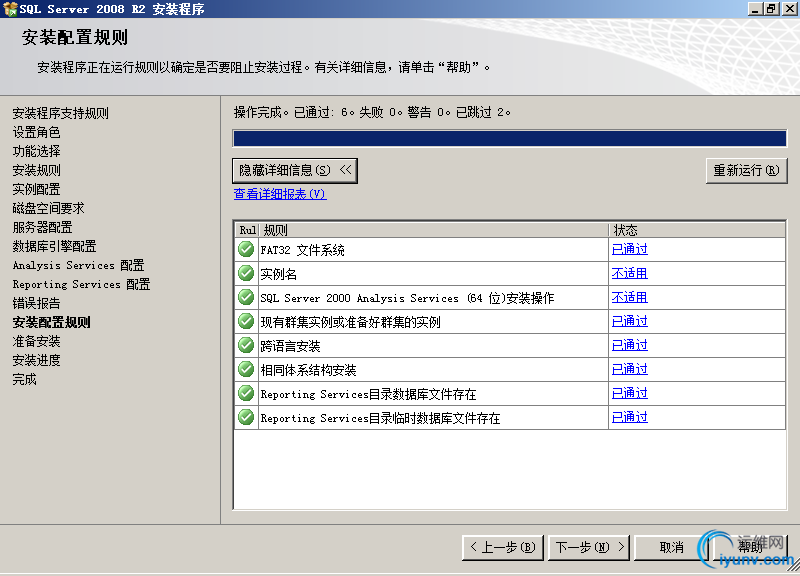Collapse details with 隐藏详细信息 button

294,170
